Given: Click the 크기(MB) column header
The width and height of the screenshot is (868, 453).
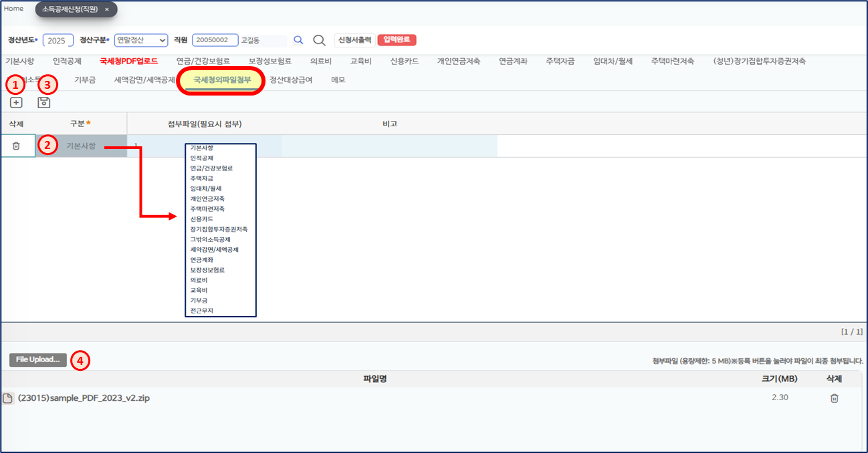Looking at the screenshot, I should 779,379.
